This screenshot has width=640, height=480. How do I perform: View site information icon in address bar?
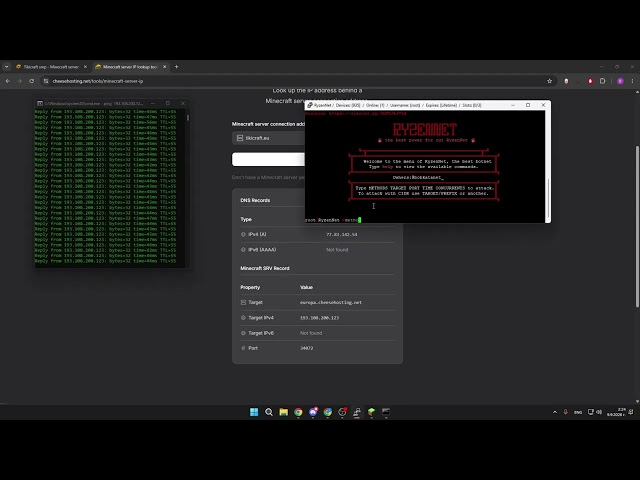click(x=46, y=81)
